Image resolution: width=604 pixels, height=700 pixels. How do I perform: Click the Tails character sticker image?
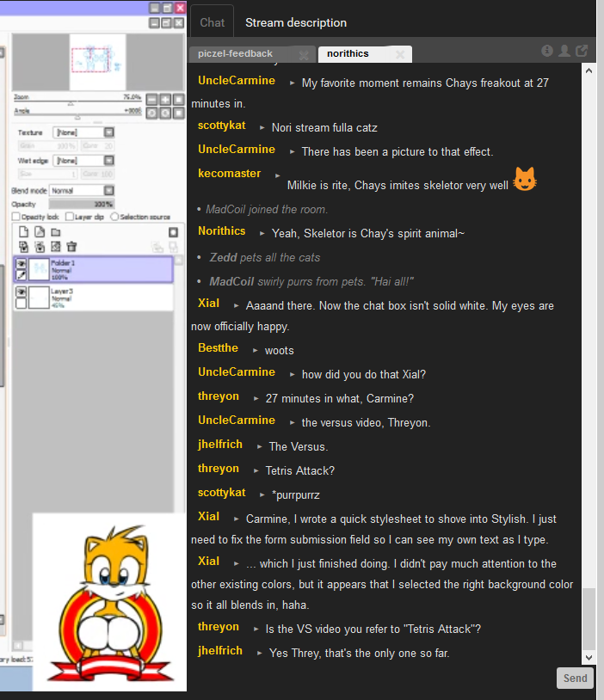click(110, 602)
